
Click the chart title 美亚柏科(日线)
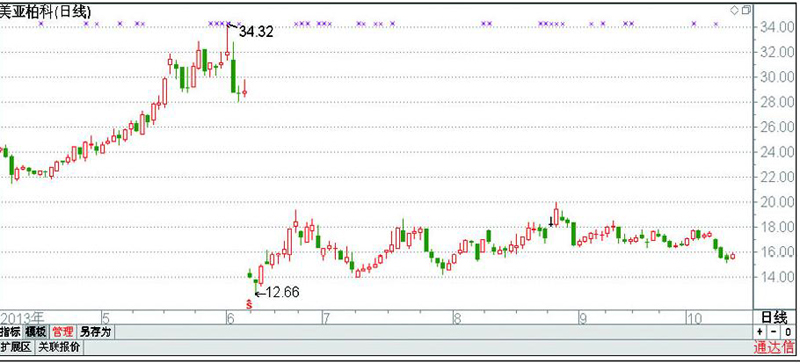[45, 11]
